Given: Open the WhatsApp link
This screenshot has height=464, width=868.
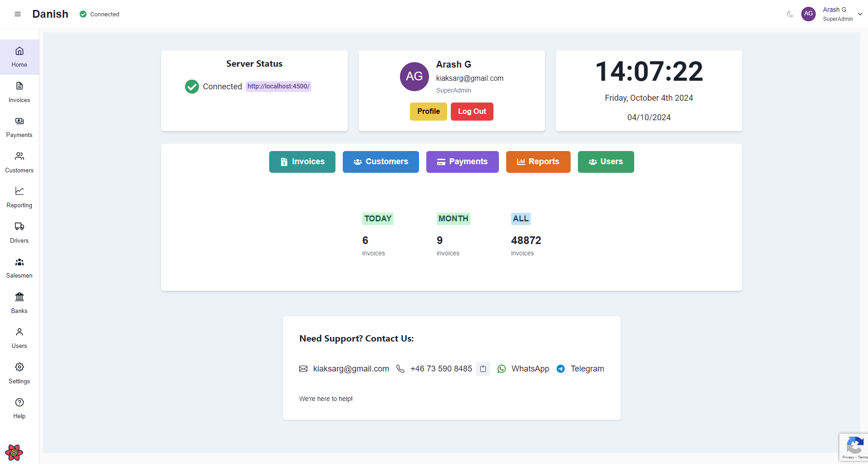Looking at the screenshot, I should [530, 369].
